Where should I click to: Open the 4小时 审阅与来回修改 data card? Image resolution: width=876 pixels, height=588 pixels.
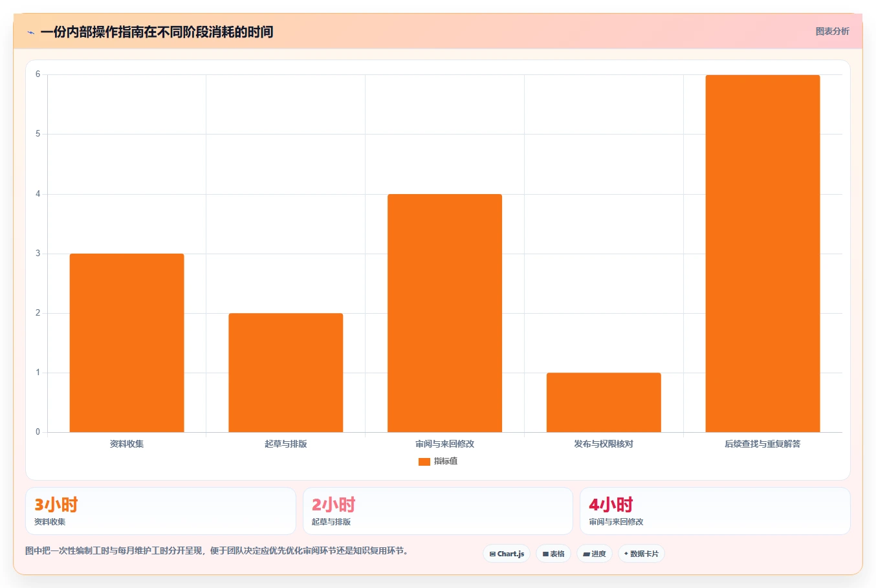715,511
